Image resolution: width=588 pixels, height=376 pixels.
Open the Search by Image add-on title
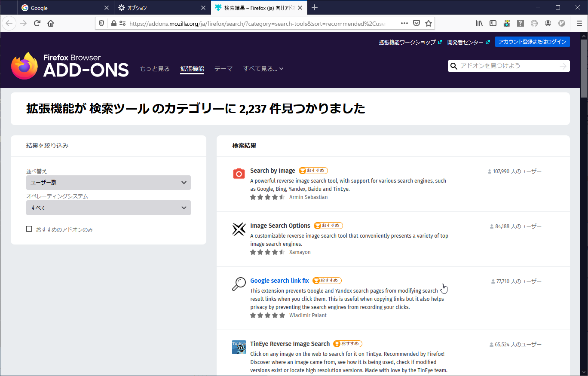(273, 171)
